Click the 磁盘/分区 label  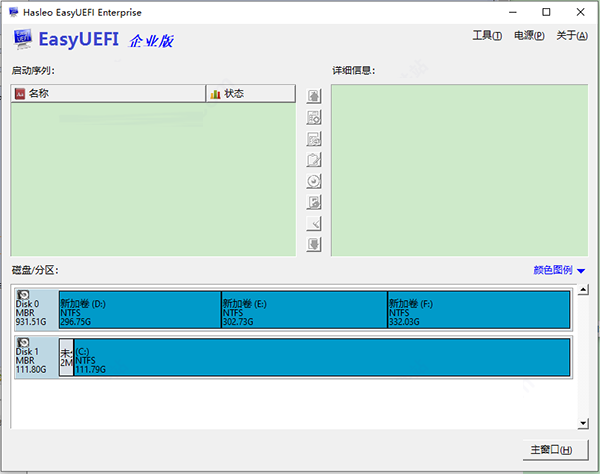click(x=35, y=270)
